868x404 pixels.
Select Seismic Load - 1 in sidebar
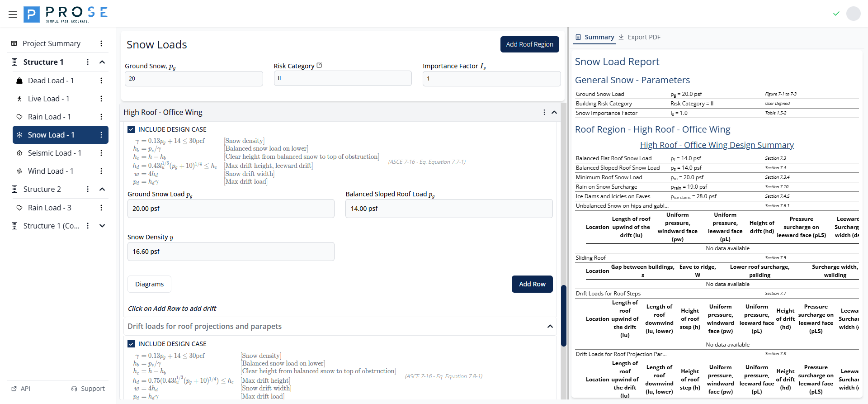54,153
